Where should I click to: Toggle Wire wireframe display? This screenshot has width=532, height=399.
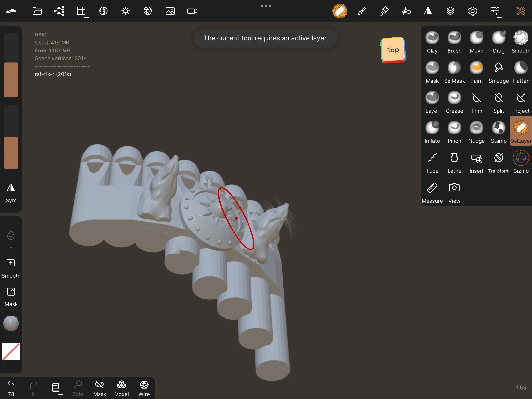click(x=144, y=388)
